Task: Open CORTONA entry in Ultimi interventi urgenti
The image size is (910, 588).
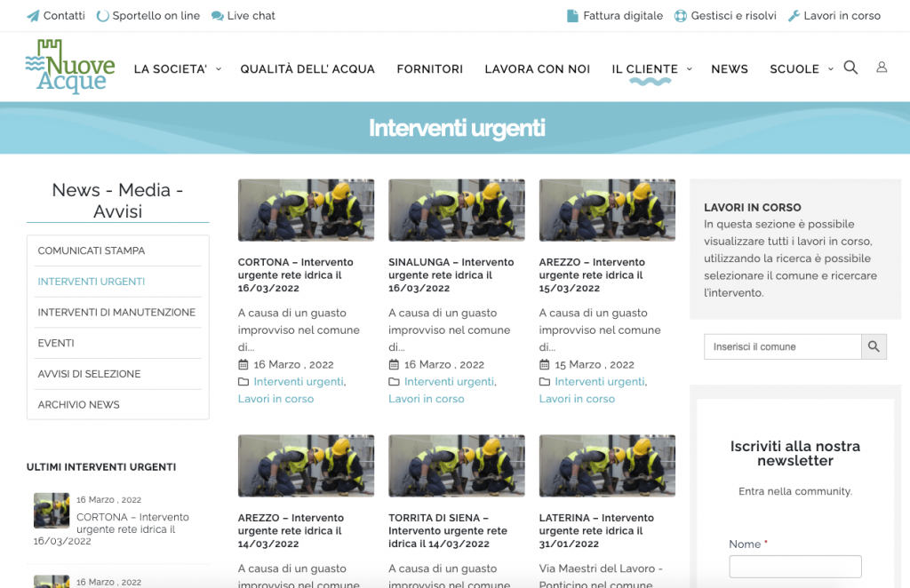Action: coord(111,528)
